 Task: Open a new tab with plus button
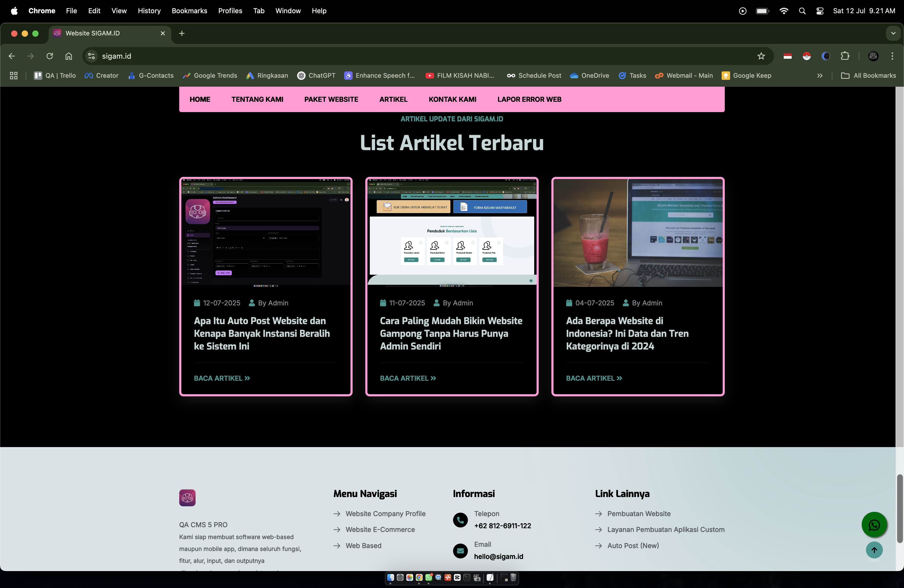point(182,33)
